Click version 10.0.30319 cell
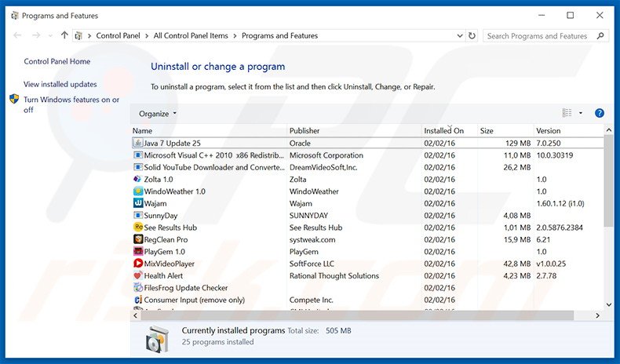 coord(554,155)
